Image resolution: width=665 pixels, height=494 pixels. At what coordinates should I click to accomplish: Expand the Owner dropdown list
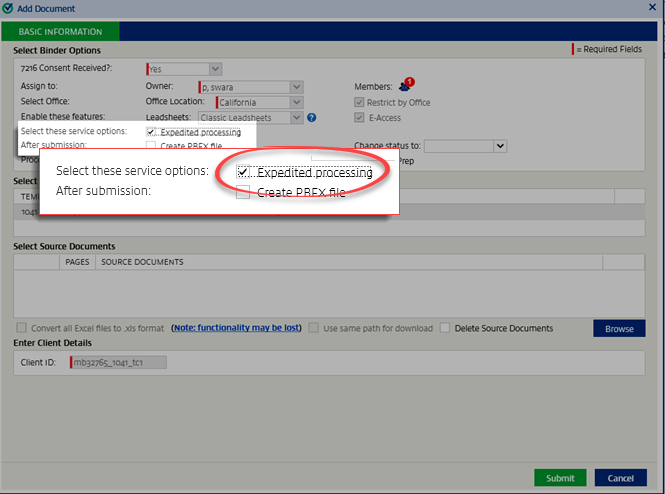click(x=296, y=87)
